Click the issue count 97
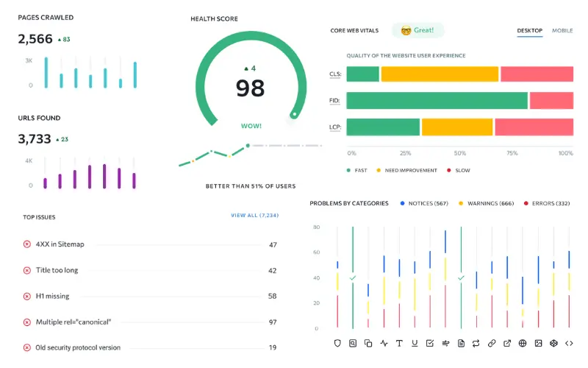The image size is (588, 368). (273, 322)
